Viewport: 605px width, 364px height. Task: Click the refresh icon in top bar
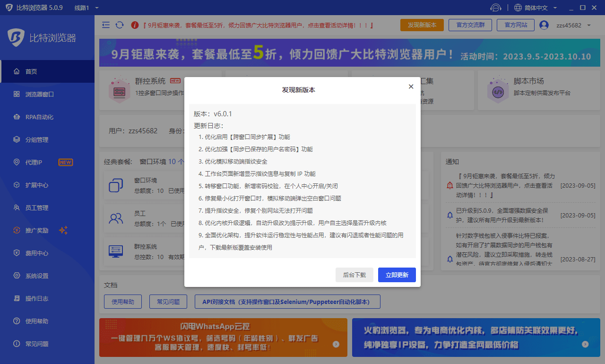coord(120,25)
